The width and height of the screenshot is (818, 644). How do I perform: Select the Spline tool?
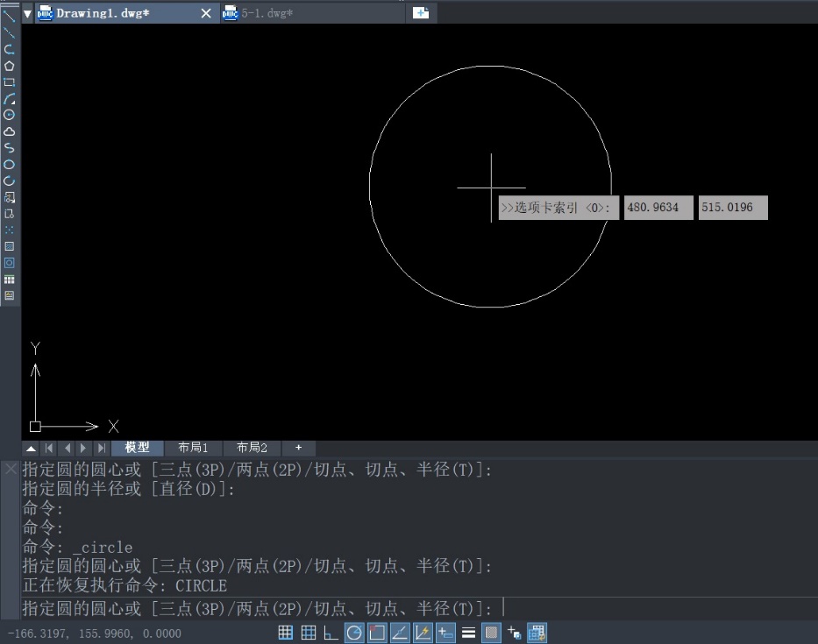coord(10,148)
